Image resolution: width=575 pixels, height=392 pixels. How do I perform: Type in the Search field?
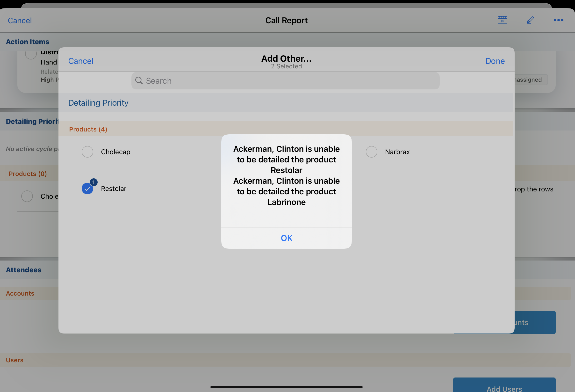coord(285,81)
